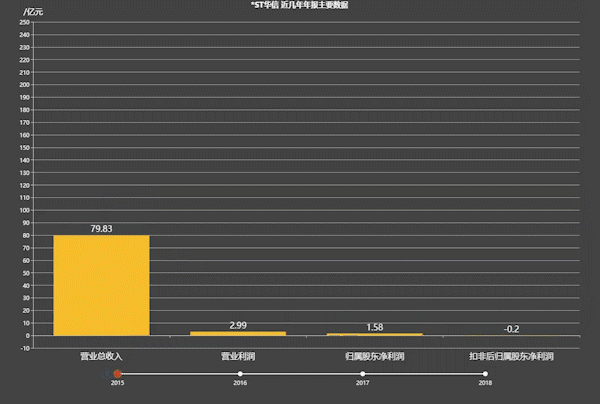Switch to the 2016 timeline dot

pos(240,374)
